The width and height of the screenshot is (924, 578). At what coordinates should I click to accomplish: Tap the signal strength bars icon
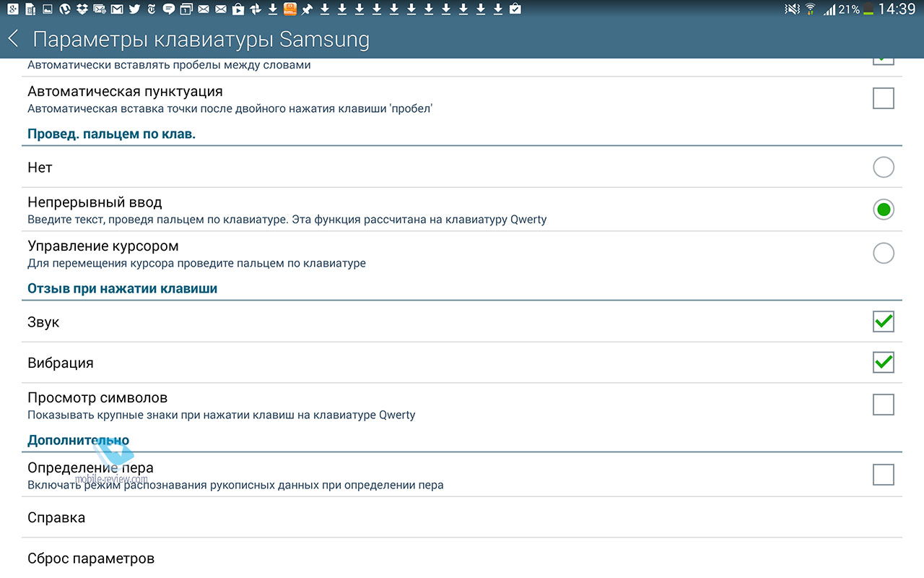pyautogui.click(x=829, y=9)
